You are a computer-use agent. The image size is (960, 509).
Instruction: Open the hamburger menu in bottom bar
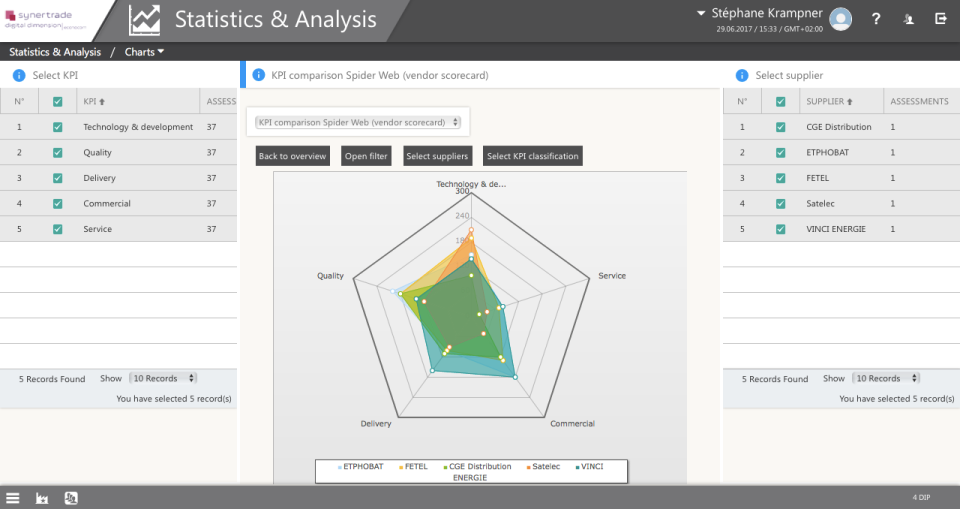click(13, 497)
